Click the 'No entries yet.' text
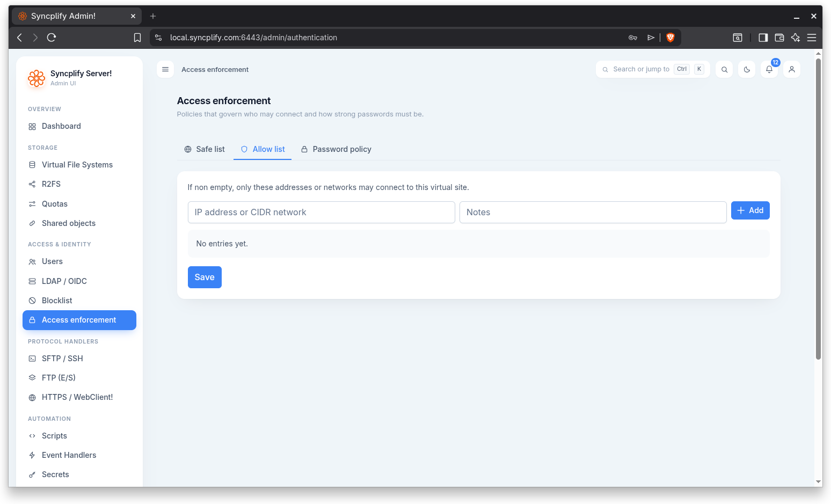This screenshot has height=504, width=831. pyautogui.click(x=222, y=244)
